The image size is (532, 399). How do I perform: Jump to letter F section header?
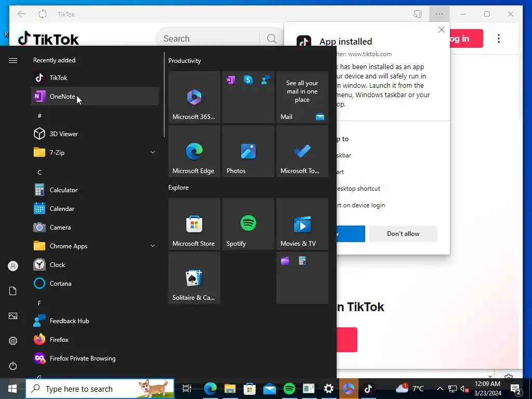[39, 303]
